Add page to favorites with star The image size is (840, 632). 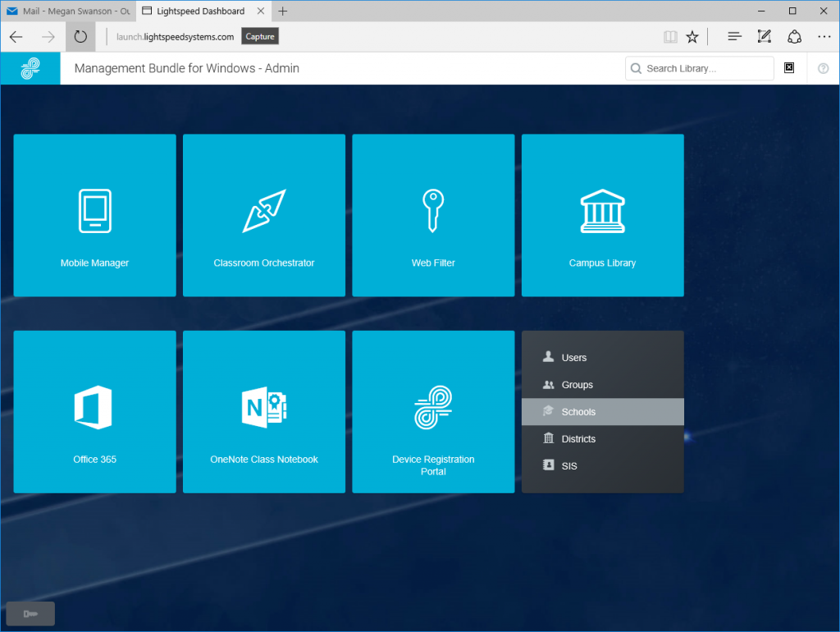tap(692, 36)
